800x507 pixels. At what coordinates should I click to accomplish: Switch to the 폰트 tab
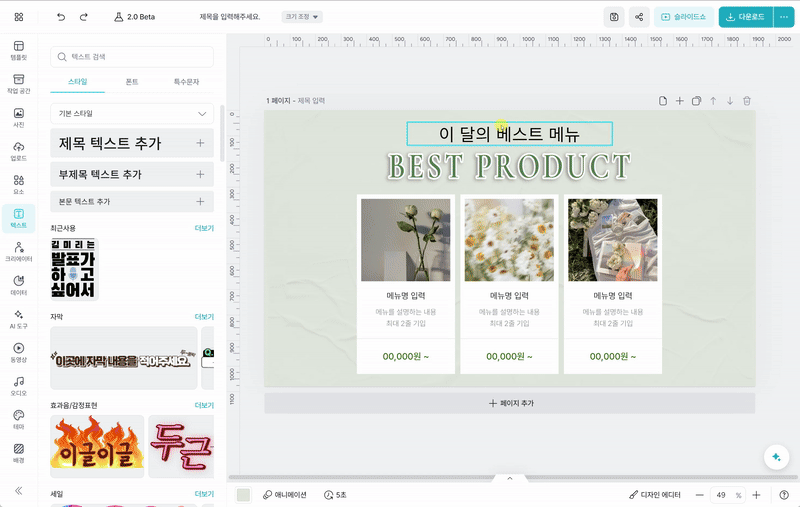click(x=132, y=81)
